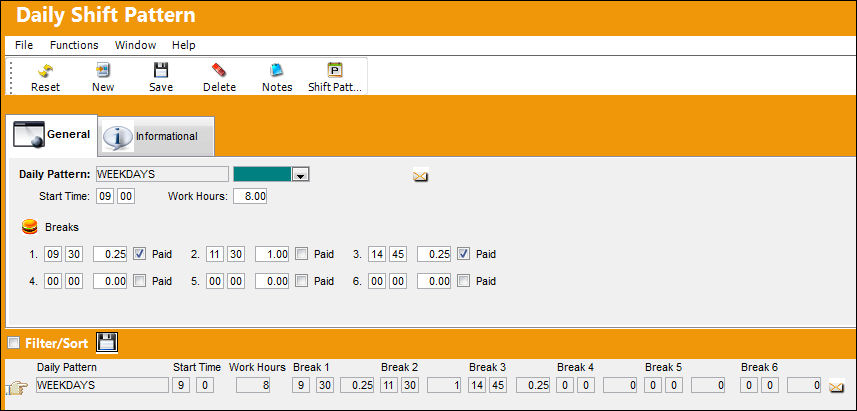857x411 pixels.
Task: Click Break 3 hour 14 in list
Action: point(477,385)
